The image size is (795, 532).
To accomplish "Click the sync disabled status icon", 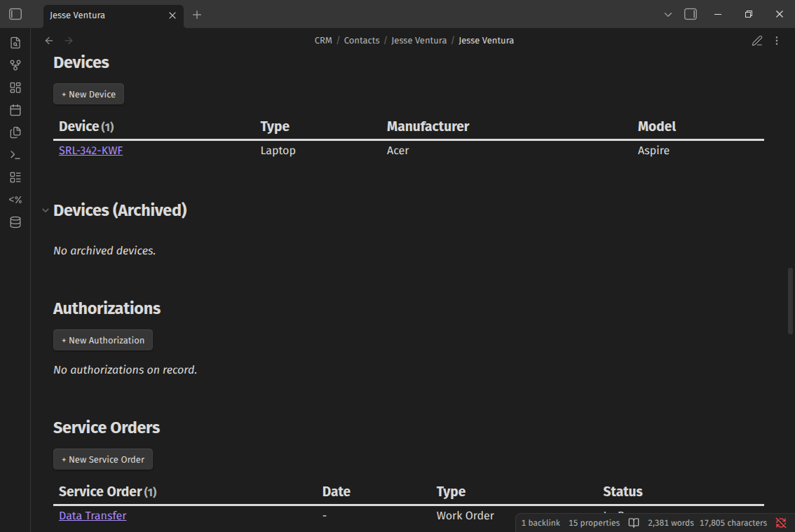I will [781, 523].
